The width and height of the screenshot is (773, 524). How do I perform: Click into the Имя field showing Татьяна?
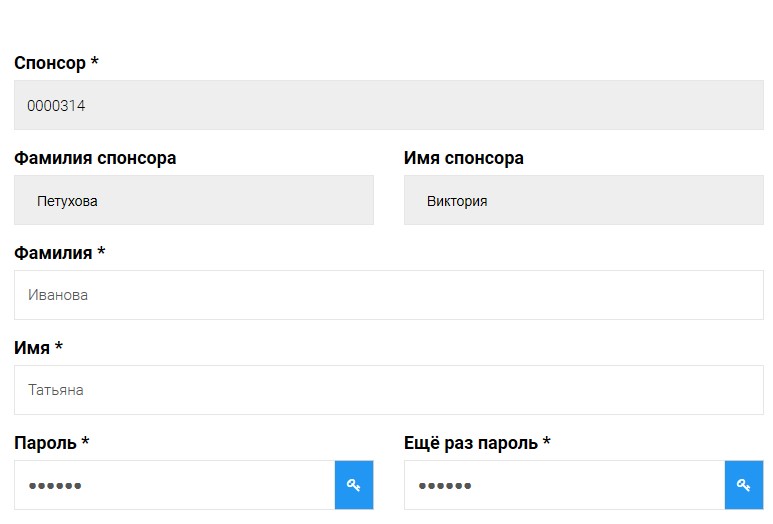[x=388, y=390]
